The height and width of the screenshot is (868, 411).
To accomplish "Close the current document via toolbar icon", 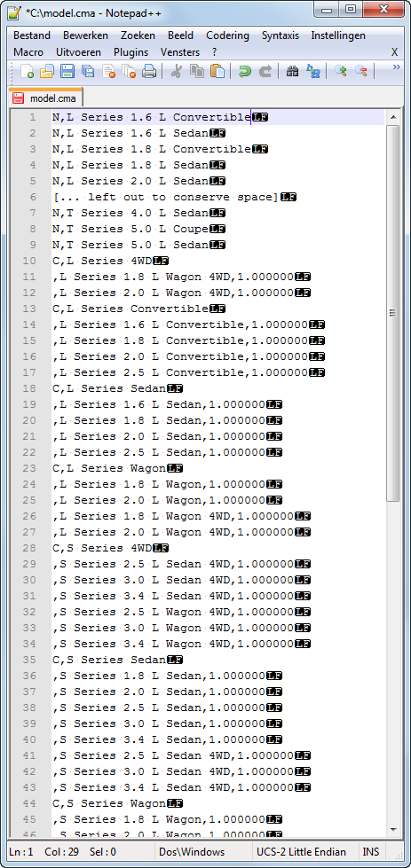I will [x=108, y=72].
